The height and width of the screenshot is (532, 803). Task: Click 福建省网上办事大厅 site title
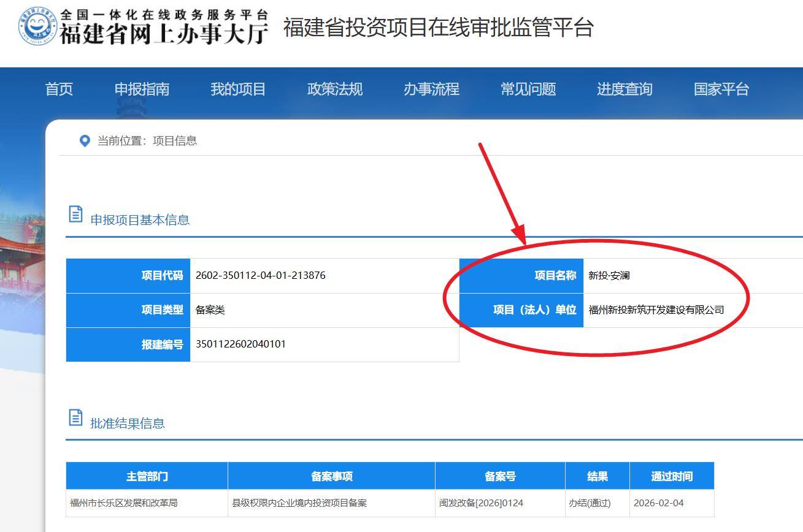click(164, 33)
